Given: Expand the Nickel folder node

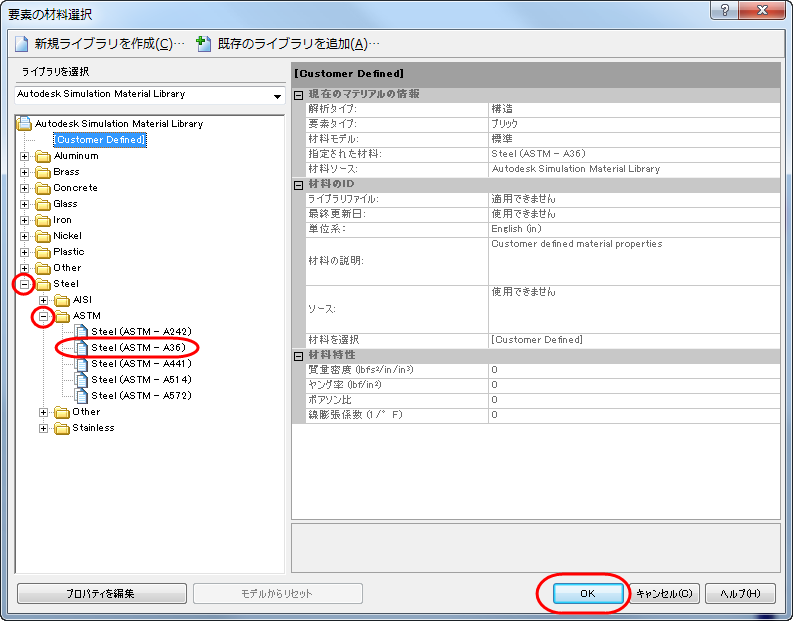Looking at the screenshot, I should point(24,236).
